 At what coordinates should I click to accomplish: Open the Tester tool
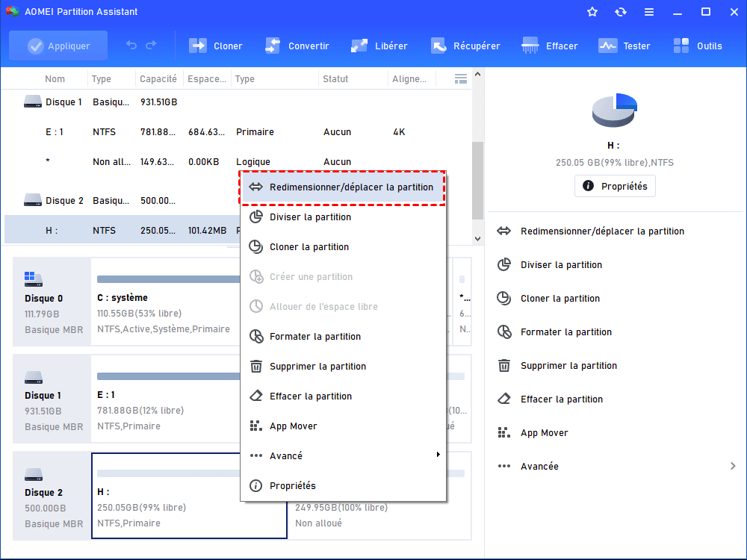[x=624, y=46]
